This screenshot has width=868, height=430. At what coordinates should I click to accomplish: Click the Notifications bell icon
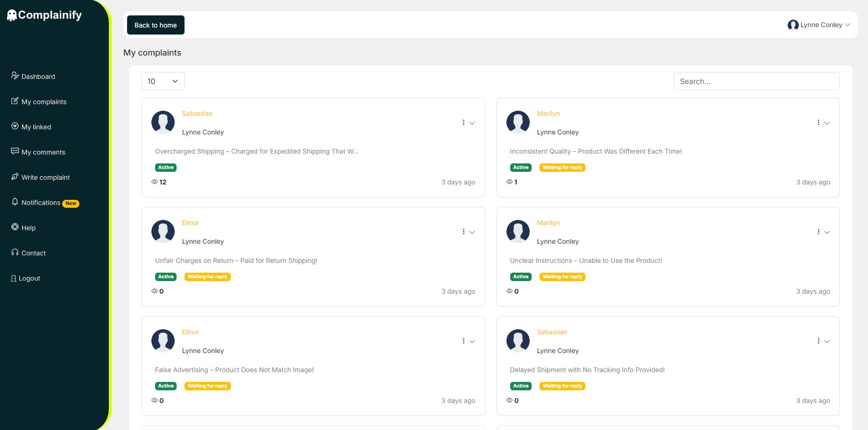tap(15, 202)
